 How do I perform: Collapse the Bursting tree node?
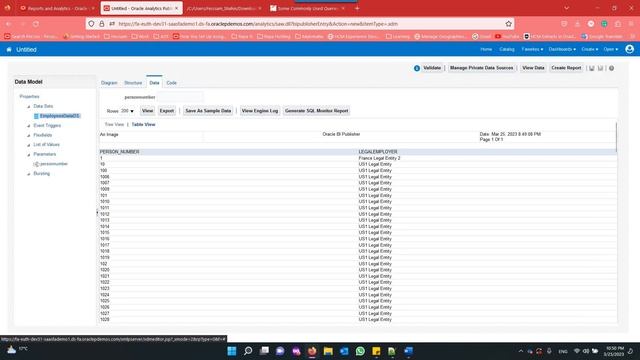(29, 174)
